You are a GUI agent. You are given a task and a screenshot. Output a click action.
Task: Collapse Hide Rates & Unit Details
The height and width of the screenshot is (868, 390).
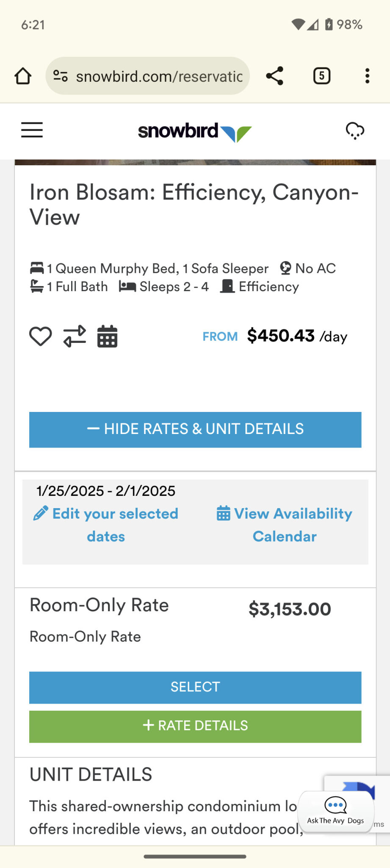click(x=195, y=429)
